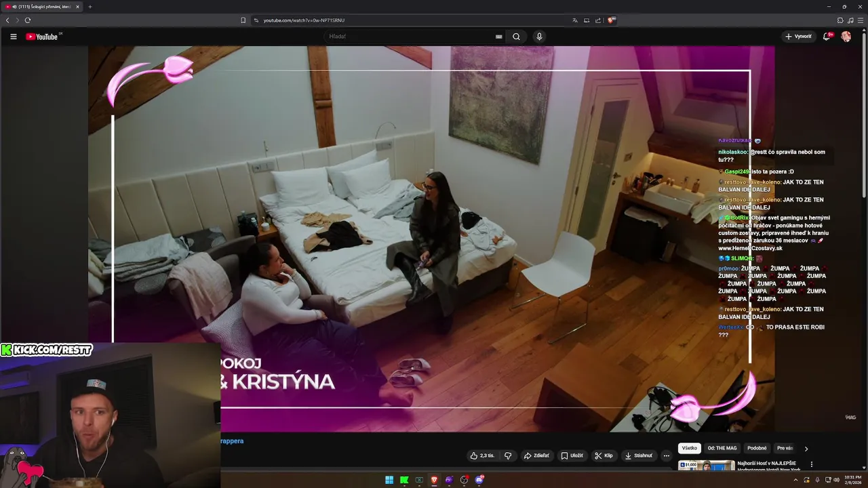Open Najhorší Hosť video thumbnail
The width and height of the screenshot is (868, 488).
point(707,466)
